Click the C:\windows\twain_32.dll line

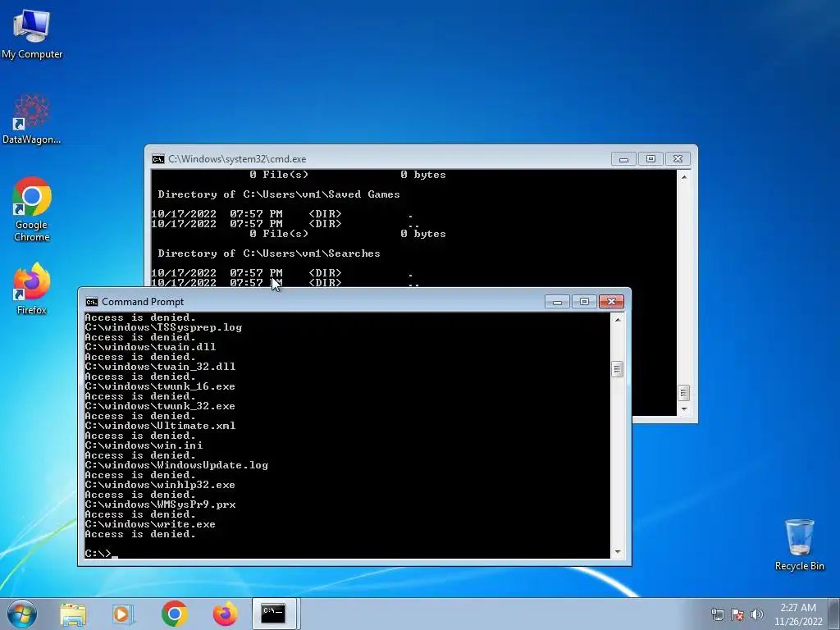pyautogui.click(x=160, y=367)
